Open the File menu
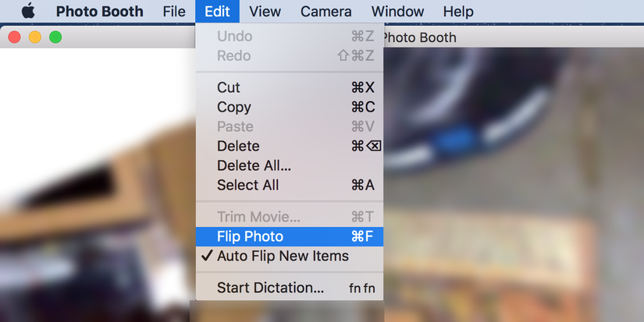Screen dimensions: 644x322 pos(174,12)
